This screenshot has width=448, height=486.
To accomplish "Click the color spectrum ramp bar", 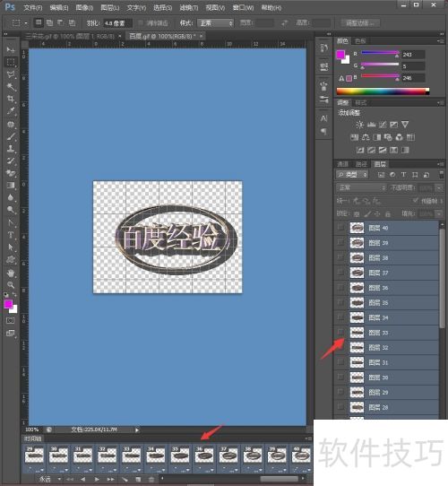I will click(x=383, y=91).
